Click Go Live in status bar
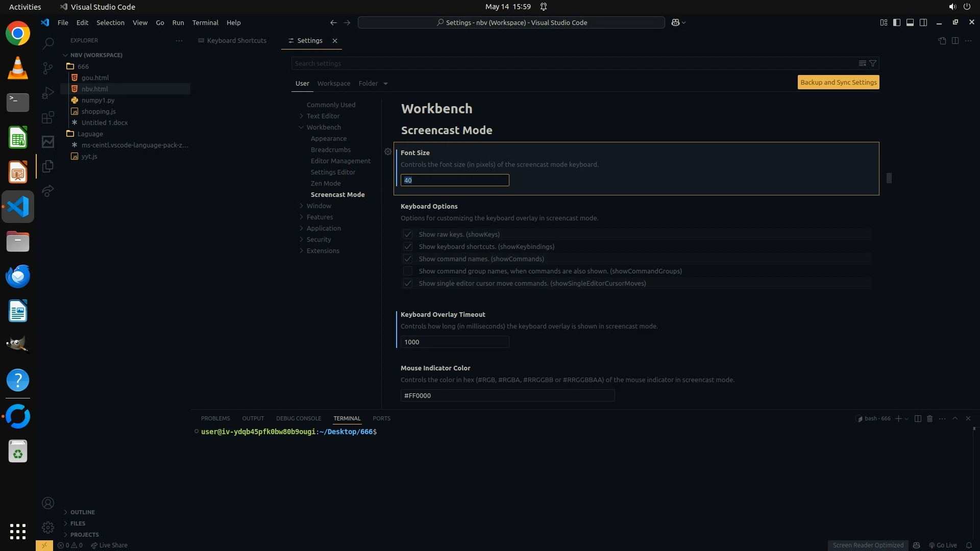This screenshot has height=551, width=980. click(x=943, y=545)
